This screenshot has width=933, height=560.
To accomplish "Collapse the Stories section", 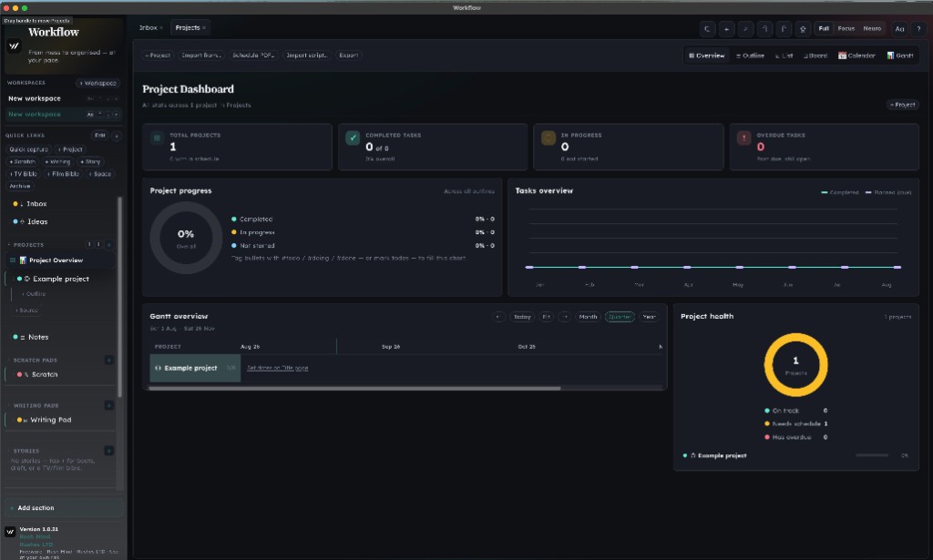I will pyautogui.click(x=9, y=451).
